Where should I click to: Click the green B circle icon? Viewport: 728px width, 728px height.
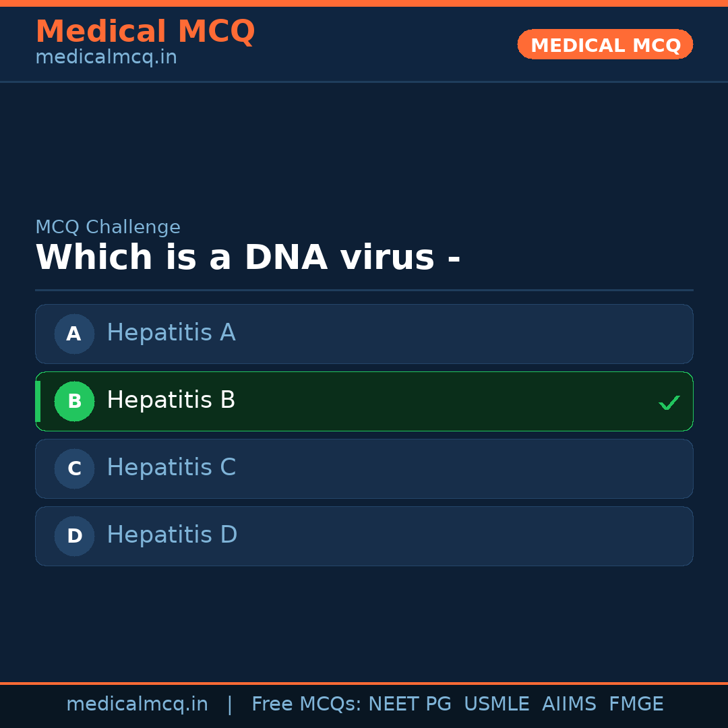[x=74, y=401]
